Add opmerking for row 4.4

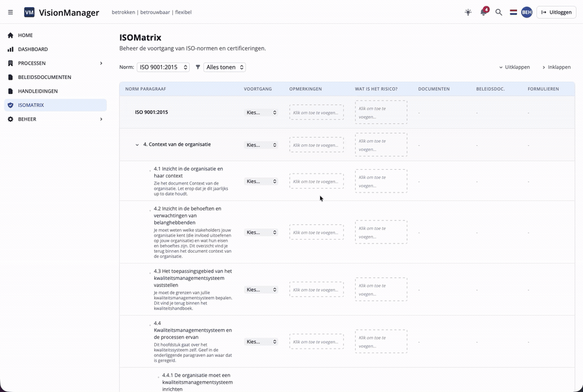click(x=316, y=341)
